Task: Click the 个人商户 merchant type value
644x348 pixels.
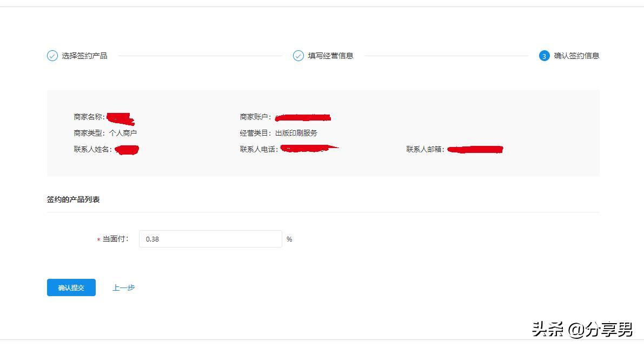Action: (x=123, y=133)
